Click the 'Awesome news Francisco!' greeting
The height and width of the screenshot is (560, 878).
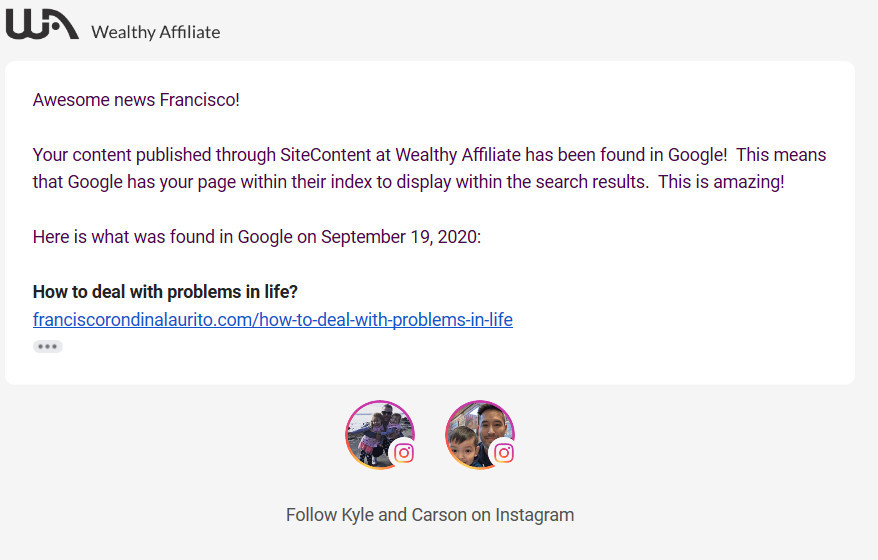pos(136,100)
